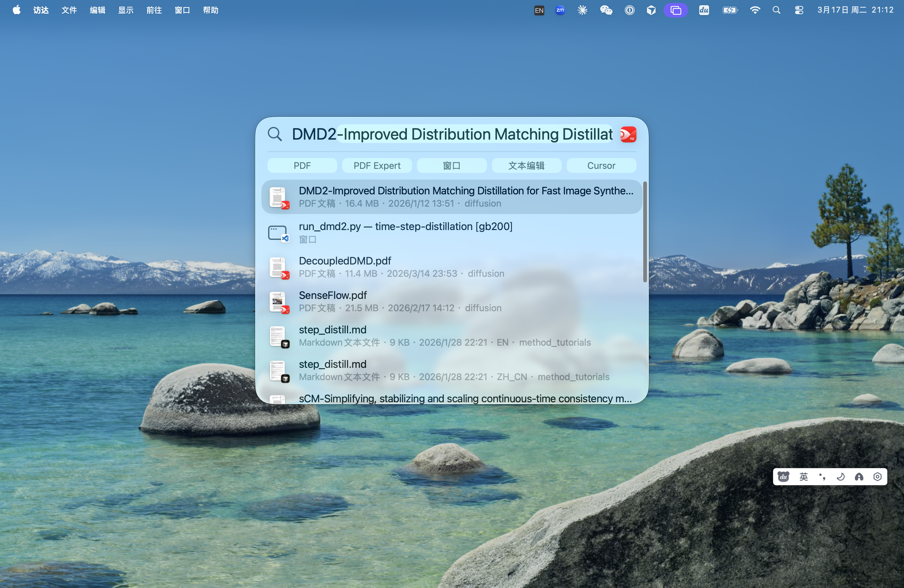
Task: Toggle the moon icon in input toolbar
Action: [x=840, y=477]
